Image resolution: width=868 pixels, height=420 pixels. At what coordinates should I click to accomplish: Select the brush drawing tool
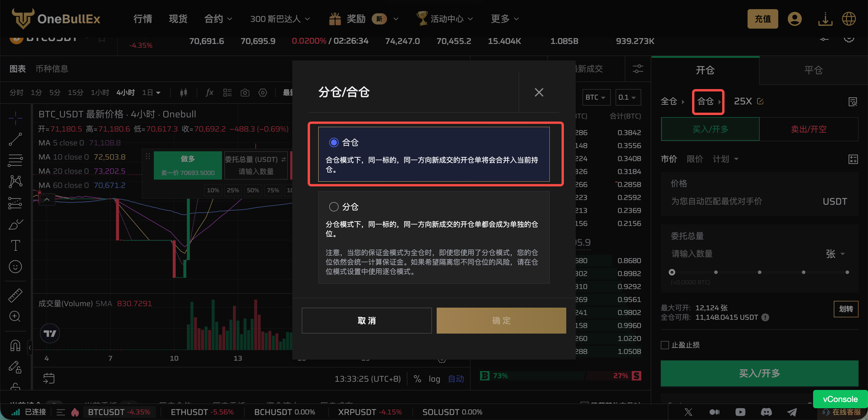15,224
